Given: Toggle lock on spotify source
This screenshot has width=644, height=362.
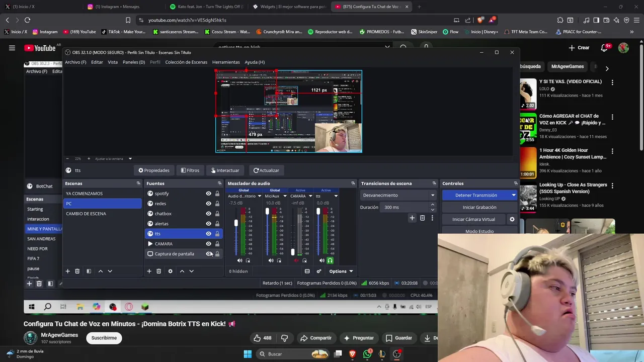Looking at the screenshot, I should [x=217, y=194].
